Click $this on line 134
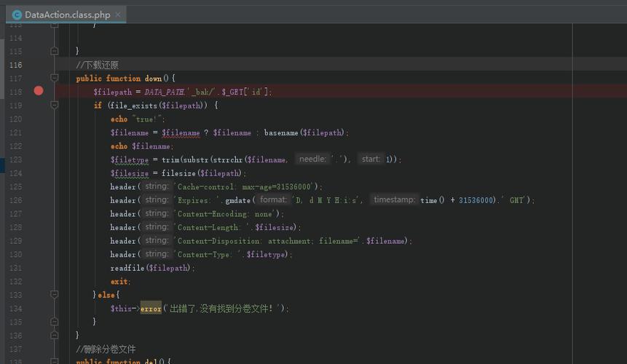This screenshot has height=364, width=627. pos(121,309)
